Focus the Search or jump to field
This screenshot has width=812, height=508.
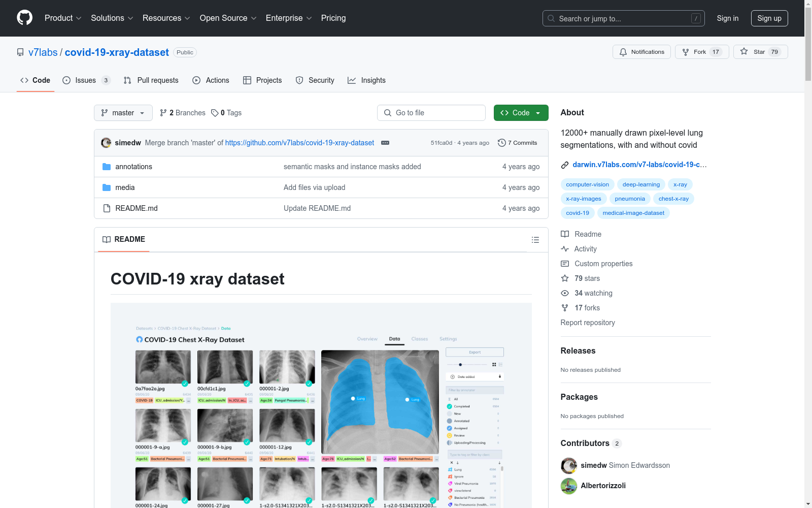[623, 18]
